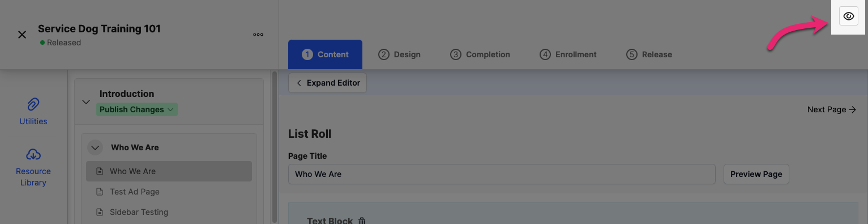
Task: Open Resource Library cloud icon
Action: [33, 154]
